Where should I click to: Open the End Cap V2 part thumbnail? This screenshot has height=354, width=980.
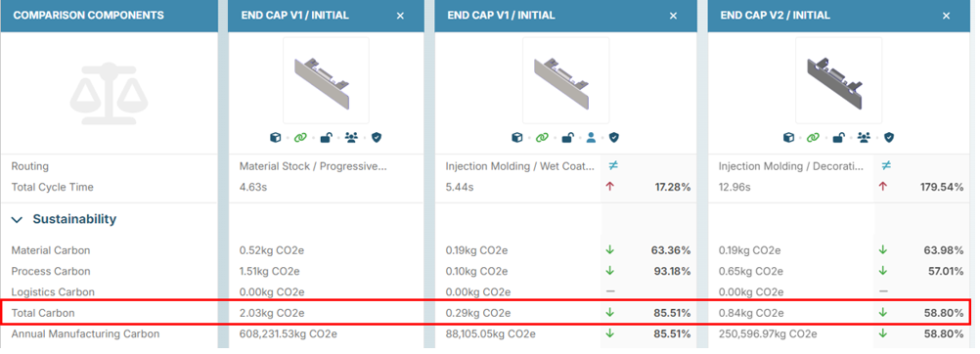[838, 81]
